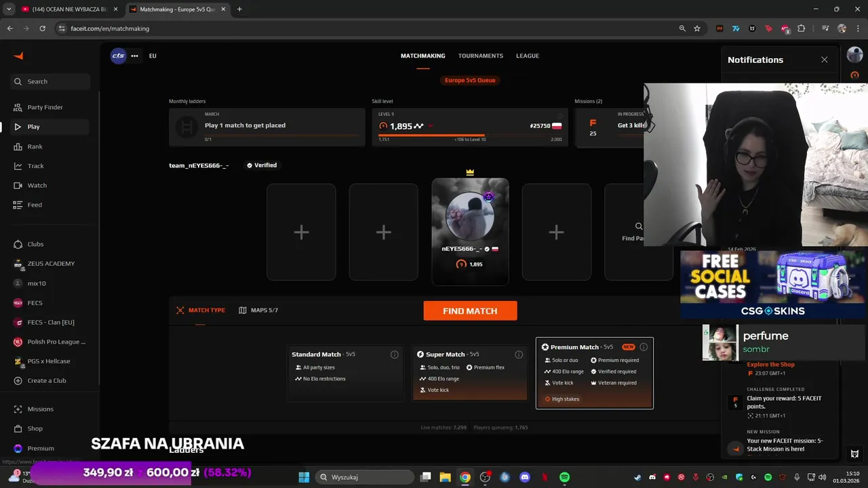Switch to the LEAGUE tab
The height and width of the screenshot is (488, 868).
pyautogui.click(x=528, y=56)
